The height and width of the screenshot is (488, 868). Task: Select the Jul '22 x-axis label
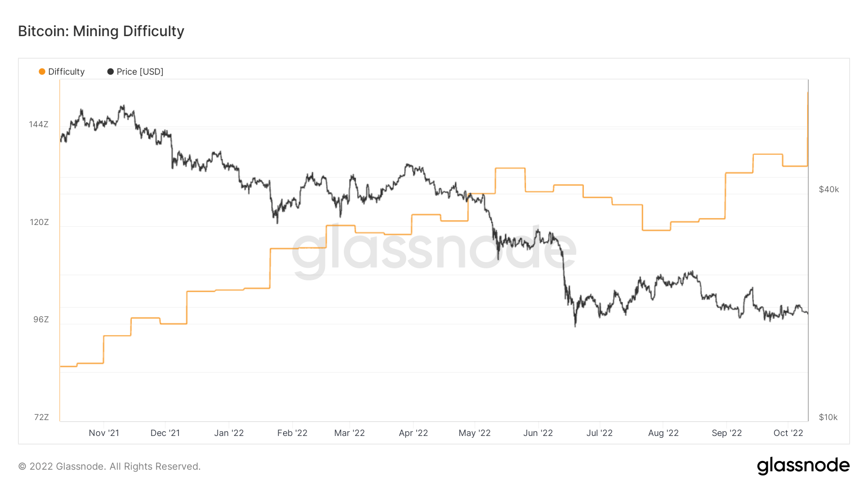tap(599, 433)
